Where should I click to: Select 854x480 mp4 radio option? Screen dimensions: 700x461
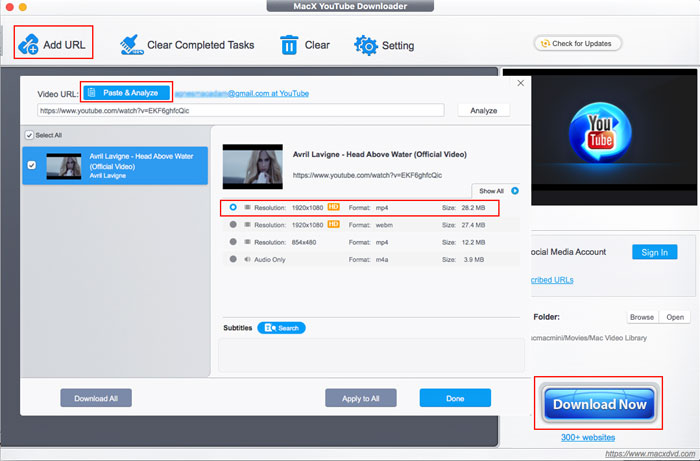point(233,242)
